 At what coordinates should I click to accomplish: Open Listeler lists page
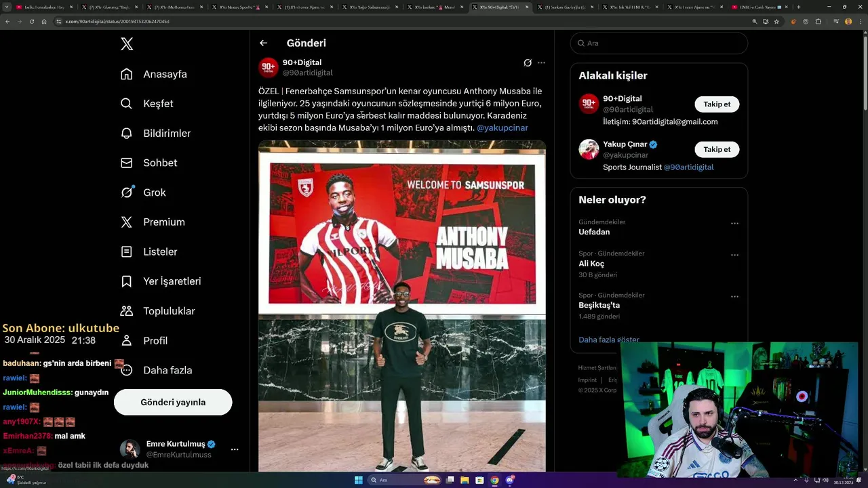149,251
